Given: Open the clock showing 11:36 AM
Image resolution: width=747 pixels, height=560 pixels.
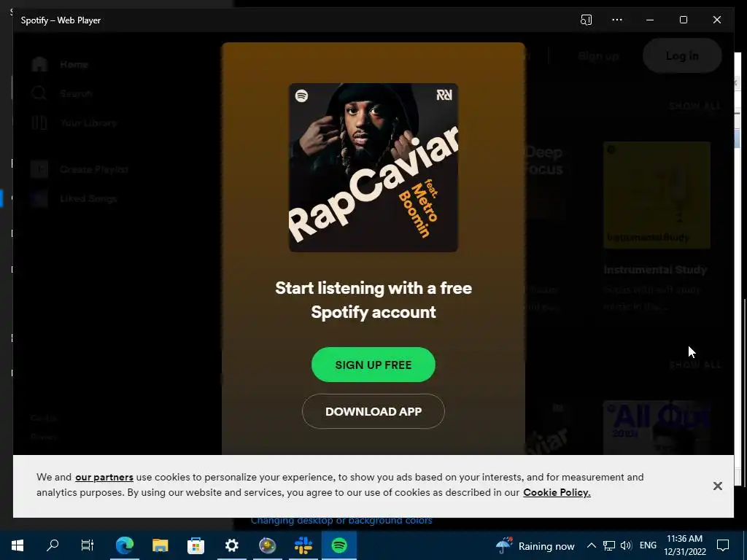Looking at the screenshot, I should tap(684, 545).
